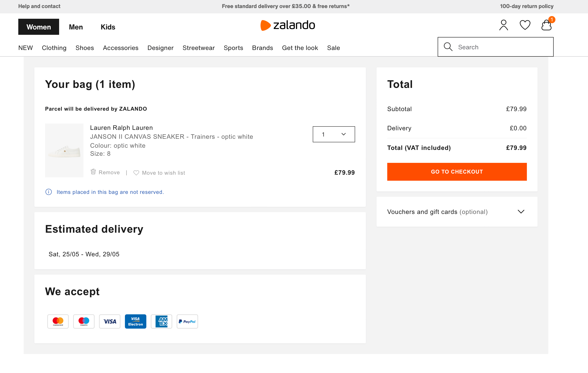Image resolution: width=588 pixels, height=373 pixels.
Task: Select the American Express payment icon
Action: [x=161, y=321]
